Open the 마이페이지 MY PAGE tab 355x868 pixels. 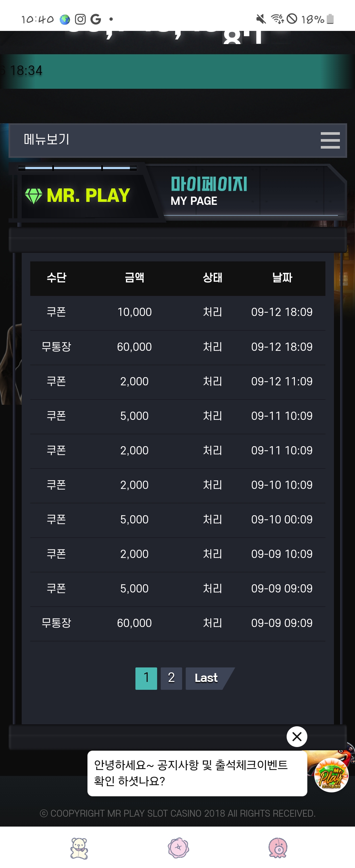click(x=209, y=191)
